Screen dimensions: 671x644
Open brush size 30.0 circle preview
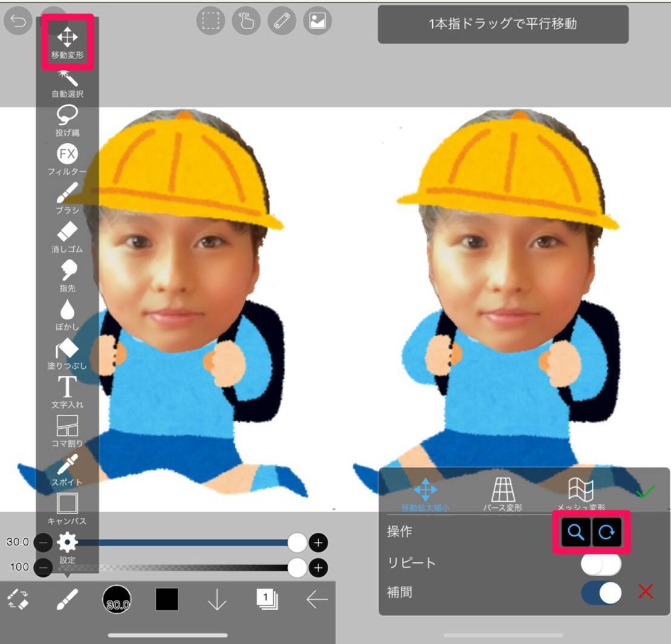[117, 599]
